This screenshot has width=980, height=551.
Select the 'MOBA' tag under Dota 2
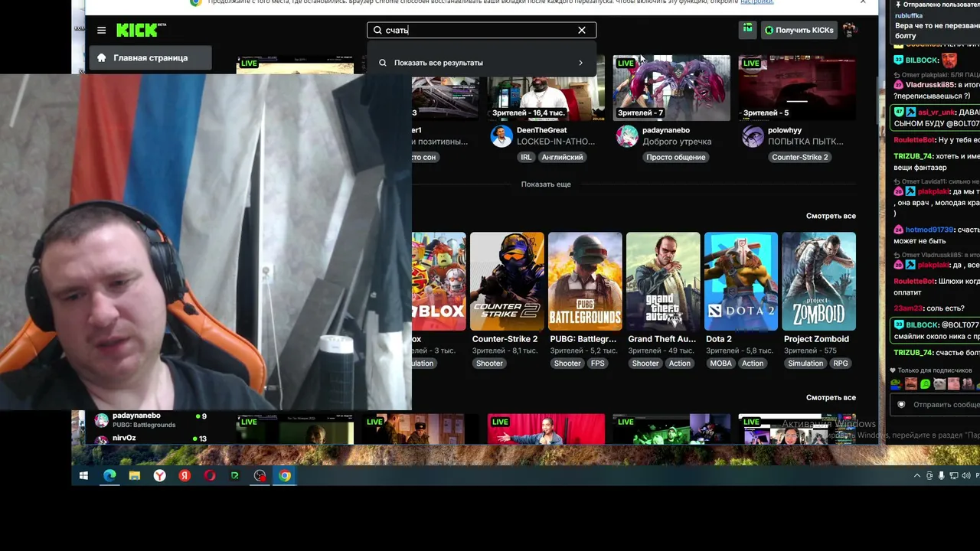coord(720,364)
